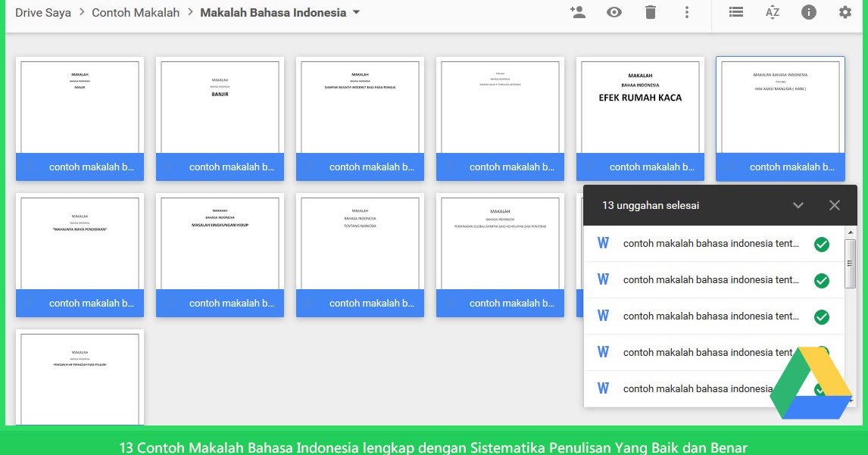Click file label under Tentang Narkoba
The image size is (868, 455).
click(360, 303)
